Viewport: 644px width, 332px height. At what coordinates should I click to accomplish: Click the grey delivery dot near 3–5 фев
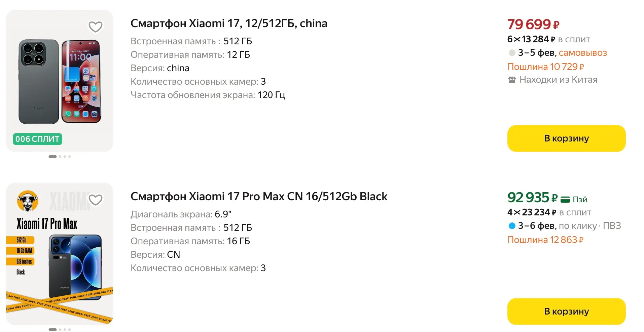[512, 53]
